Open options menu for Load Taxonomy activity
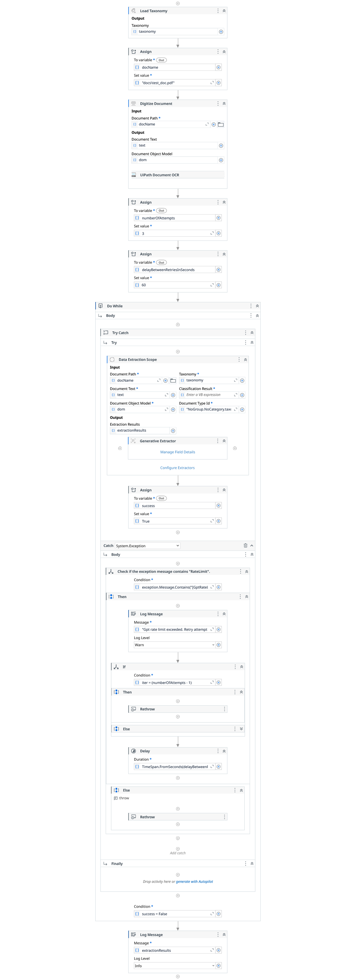Viewport: 356px width, 980px height. (218, 11)
